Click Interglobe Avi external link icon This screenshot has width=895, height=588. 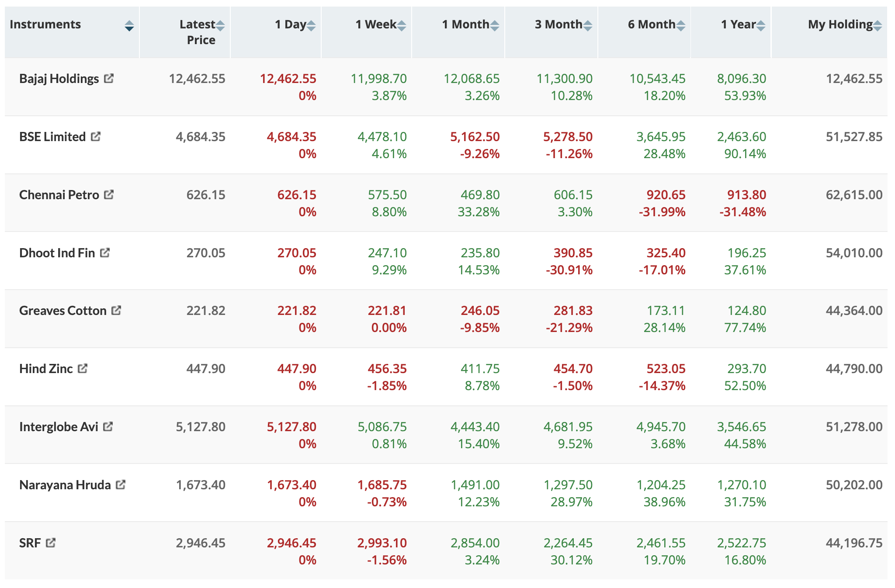tap(108, 427)
